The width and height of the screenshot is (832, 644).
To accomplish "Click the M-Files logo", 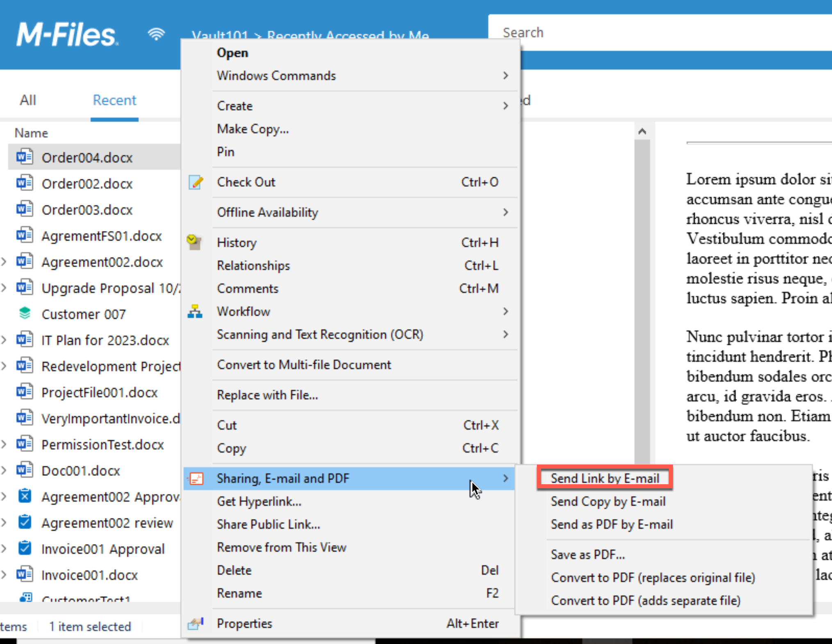I will [x=67, y=34].
